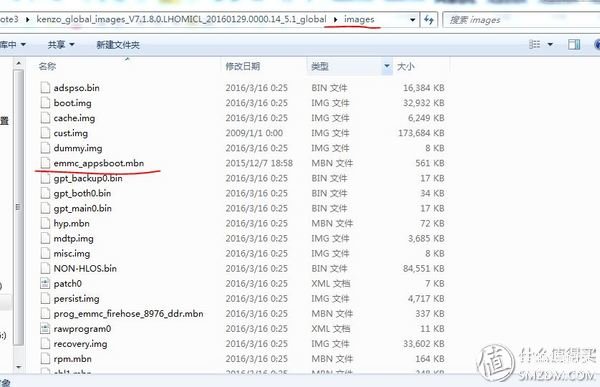Sort by the 修改日期 column header
The height and width of the screenshot is (387, 600).
[x=243, y=66]
